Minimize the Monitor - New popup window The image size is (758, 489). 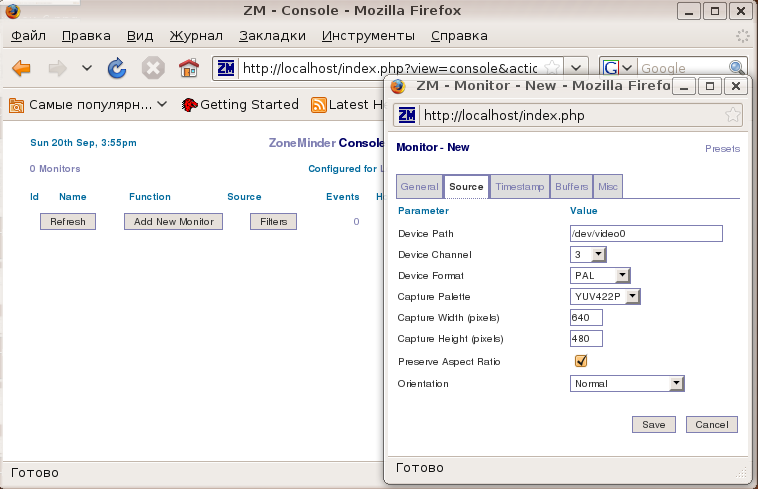coord(684,86)
